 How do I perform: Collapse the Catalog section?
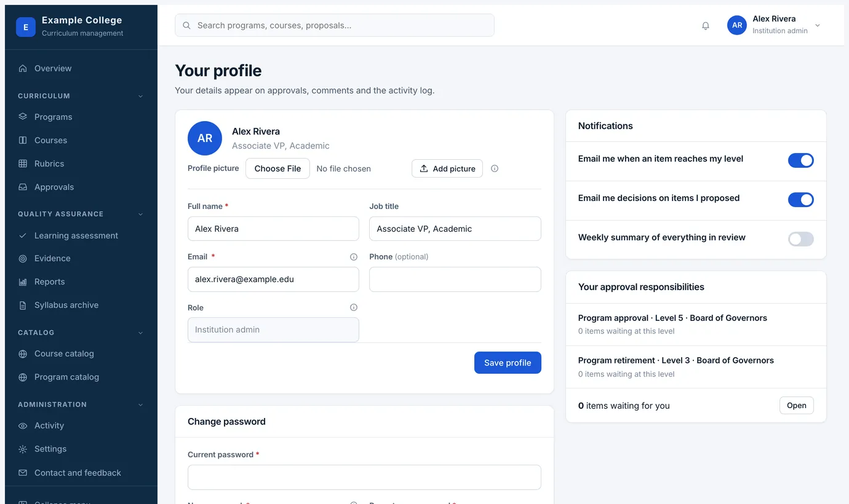tap(140, 333)
